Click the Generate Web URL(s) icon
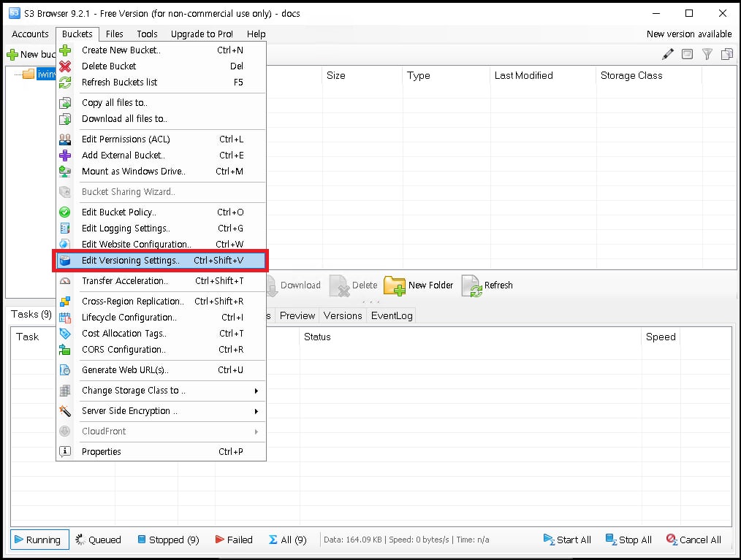The image size is (741, 560). [65, 369]
